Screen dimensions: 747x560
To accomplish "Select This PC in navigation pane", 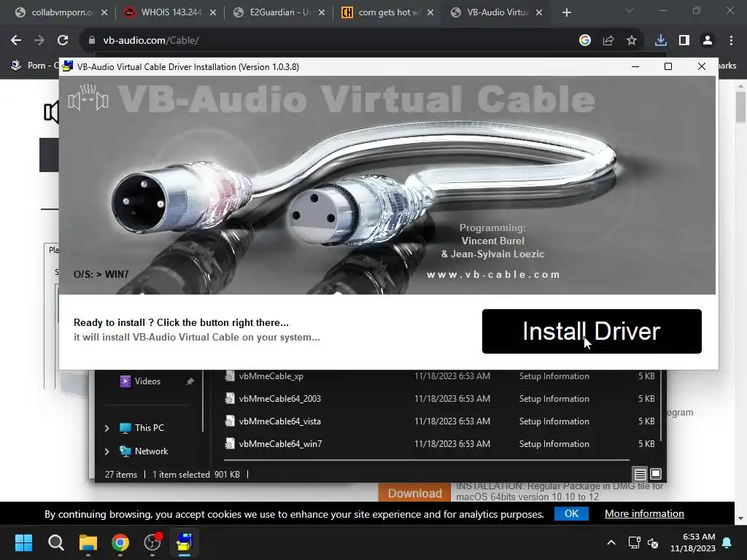I will [149, 427].
